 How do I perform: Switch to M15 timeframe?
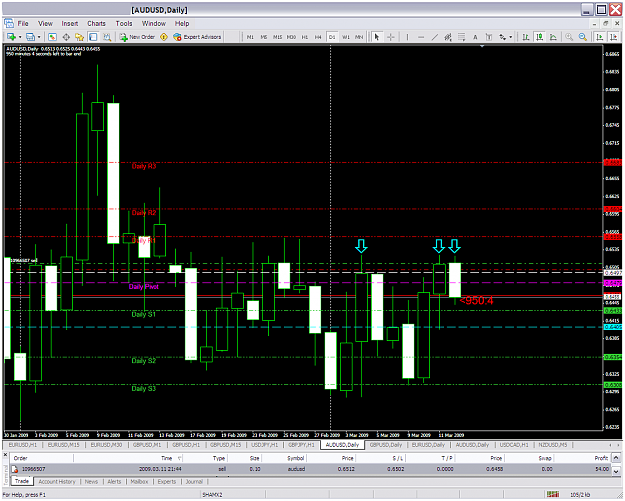(x=277, y=37)
